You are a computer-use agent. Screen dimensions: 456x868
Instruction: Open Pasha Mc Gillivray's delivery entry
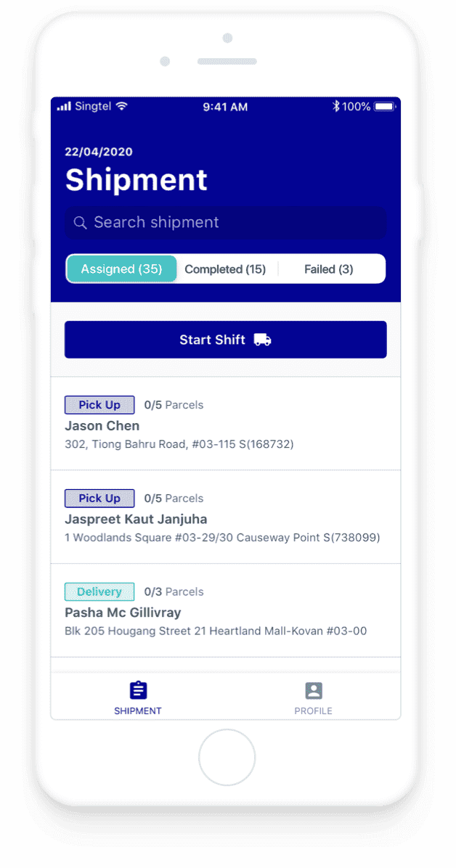point(226,610)
